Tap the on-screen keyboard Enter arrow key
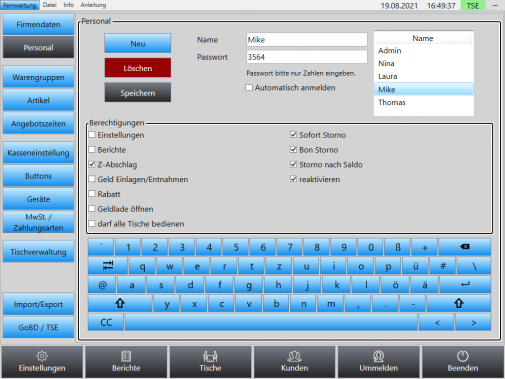Viewport: 505px width, 379px height. [x=465, y=284]
